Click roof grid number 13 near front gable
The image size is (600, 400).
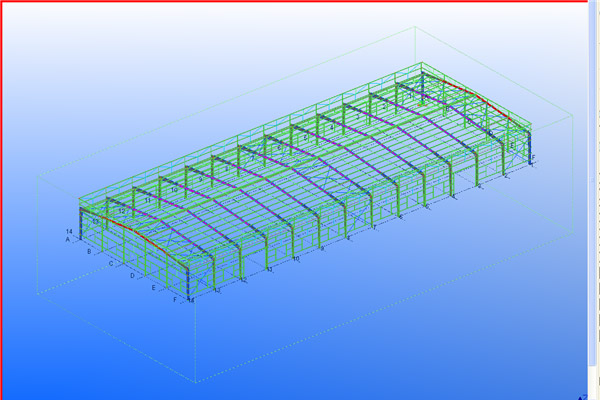[96, 222]
